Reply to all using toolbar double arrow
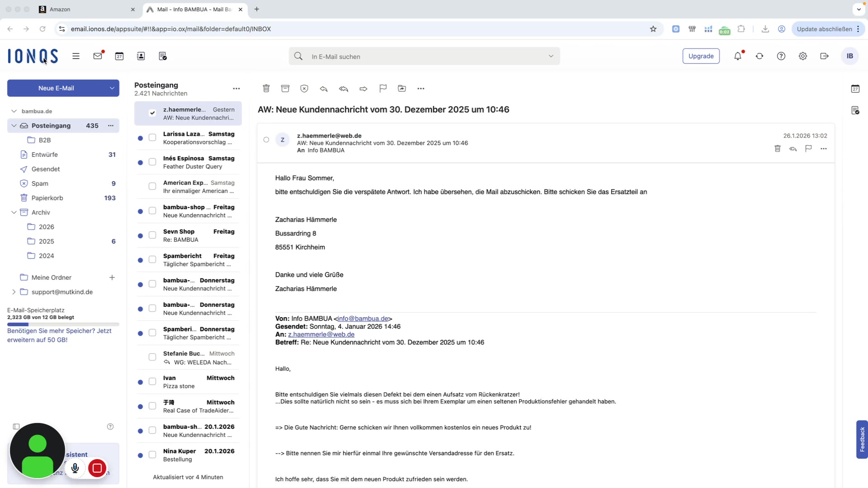The width and height of the screenshot is (868, 488). [x=344, y=89]
